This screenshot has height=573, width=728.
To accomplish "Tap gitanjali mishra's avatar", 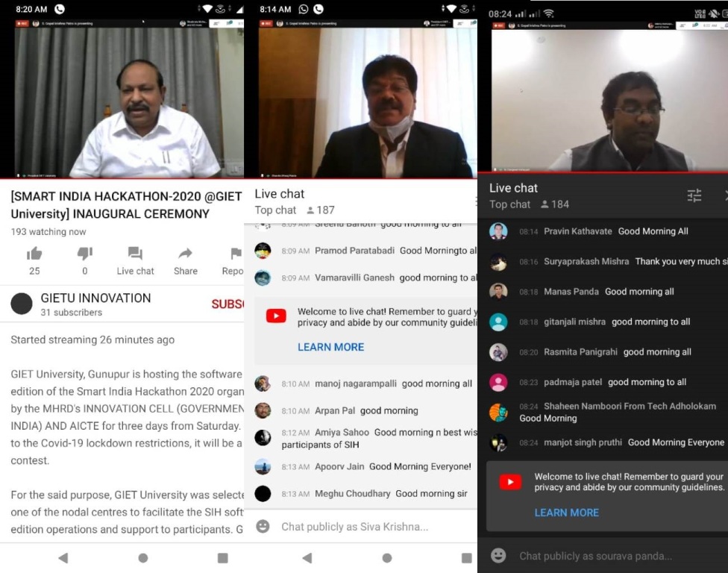I will point(498,322).
